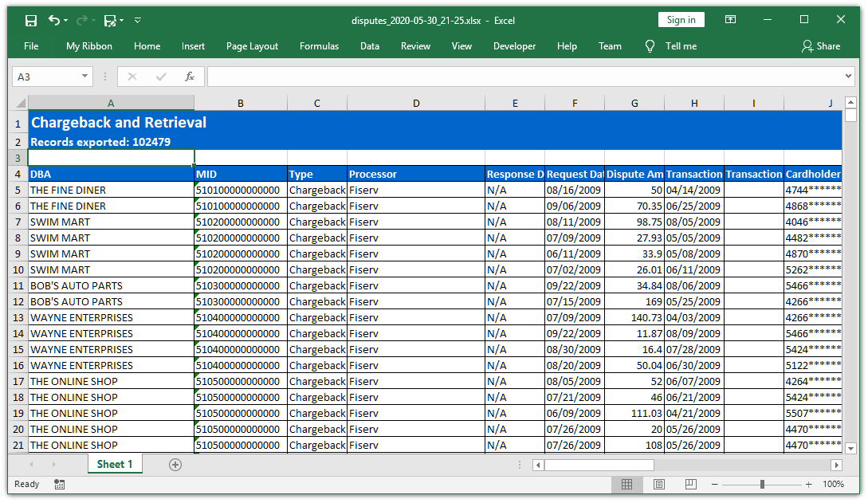Add a new sheet with plus icon

175,465
